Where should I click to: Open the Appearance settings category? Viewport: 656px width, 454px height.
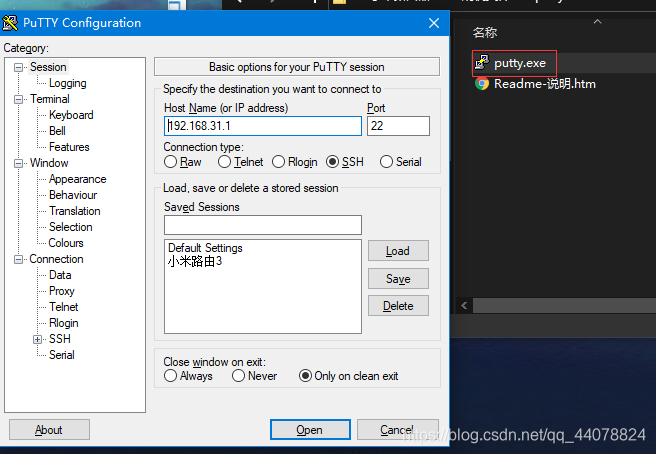[77, 179]
